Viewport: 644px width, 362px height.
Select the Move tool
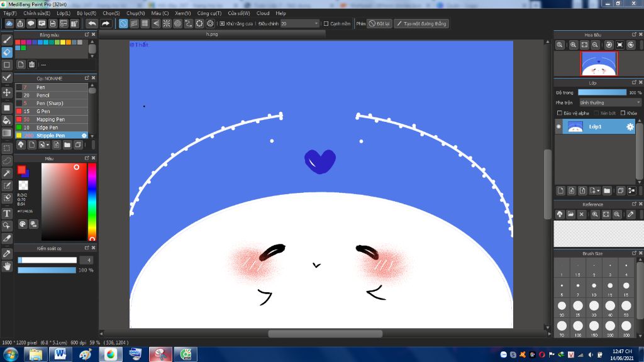(7, 92)
